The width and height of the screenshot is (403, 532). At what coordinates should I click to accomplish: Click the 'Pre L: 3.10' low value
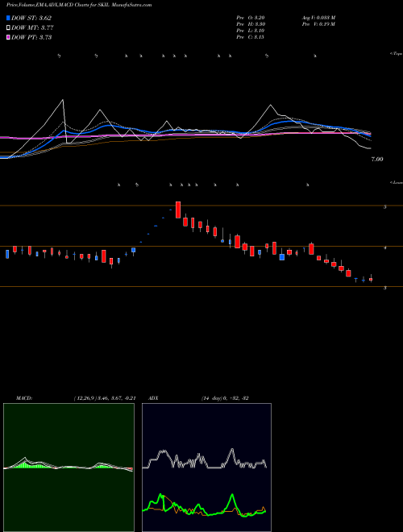pyautogui.click(x=251, y=31)
